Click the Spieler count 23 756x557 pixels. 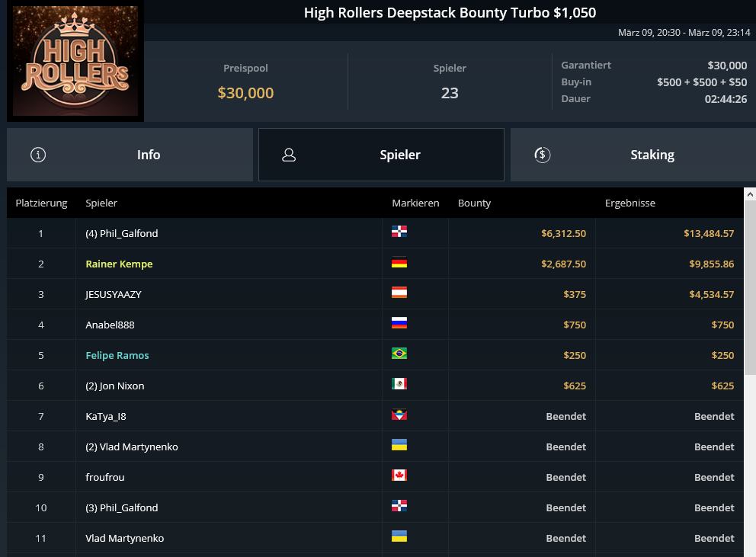click(x=450, y=93)
